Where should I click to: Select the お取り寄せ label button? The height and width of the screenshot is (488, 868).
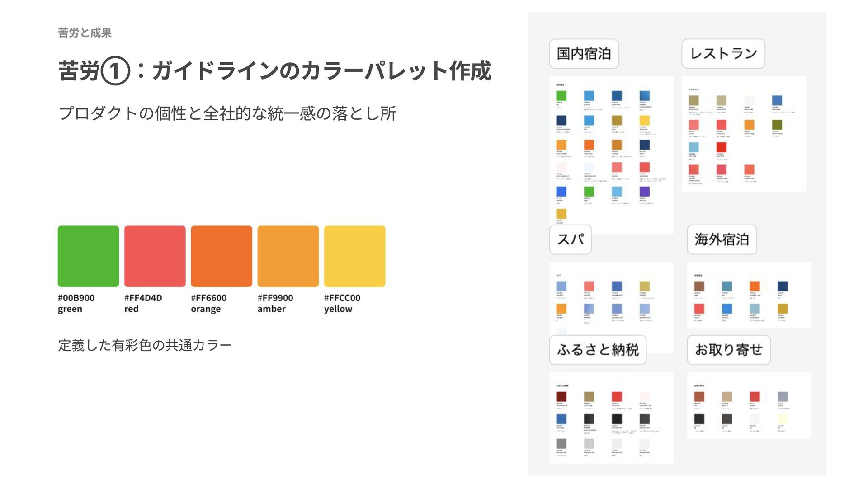tap(729, 350)
